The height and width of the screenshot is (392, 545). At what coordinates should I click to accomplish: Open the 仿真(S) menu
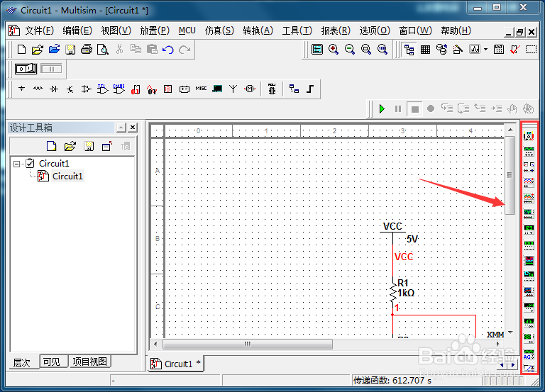219,31
